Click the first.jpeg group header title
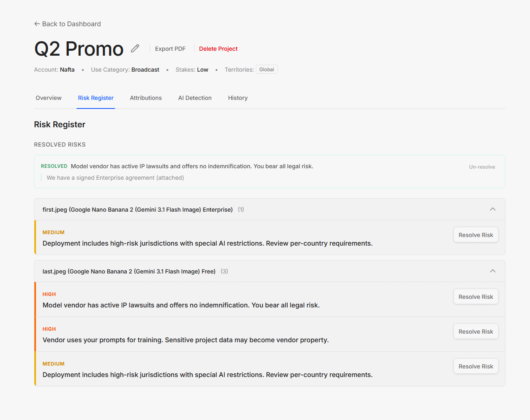This screenshot has height=420, width=530. click(138, 210)
